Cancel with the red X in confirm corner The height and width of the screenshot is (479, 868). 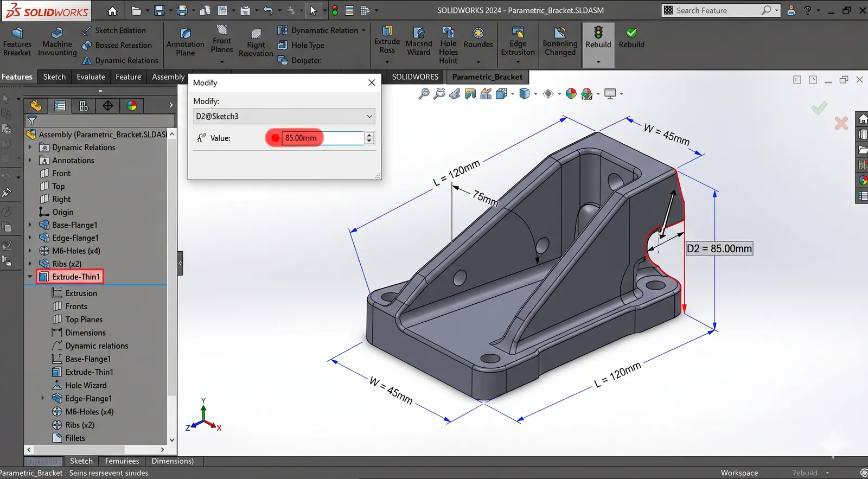click(841, 124)
